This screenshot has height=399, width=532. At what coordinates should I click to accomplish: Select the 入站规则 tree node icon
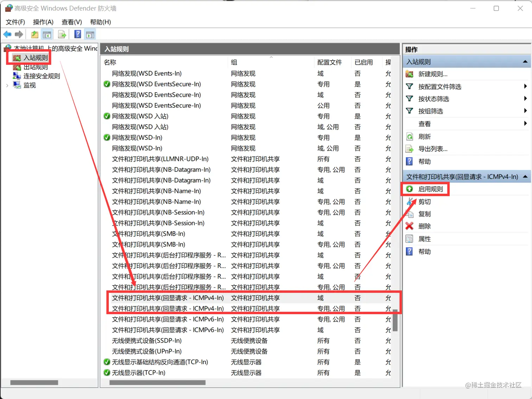[x=17, y=57]
